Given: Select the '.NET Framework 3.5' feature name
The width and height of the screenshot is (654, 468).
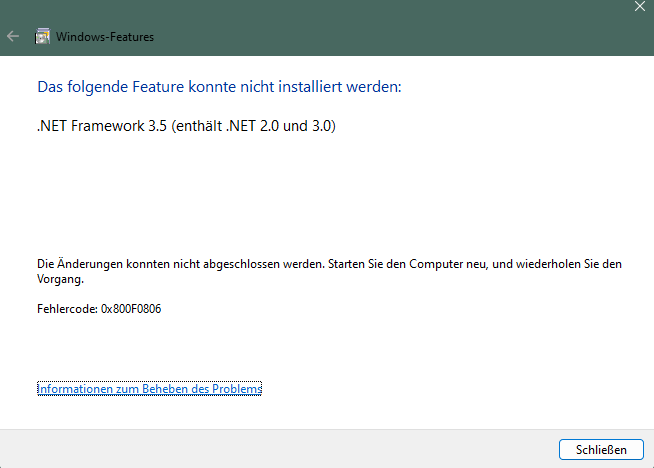Looking at the screenshot, I should tap(102, 126).
